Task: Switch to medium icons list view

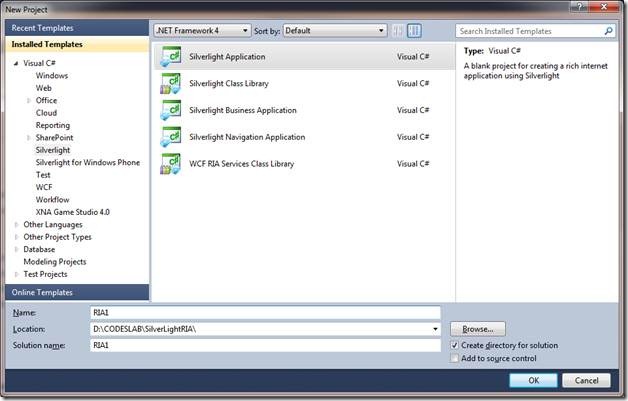Action: tap(414, 31)
